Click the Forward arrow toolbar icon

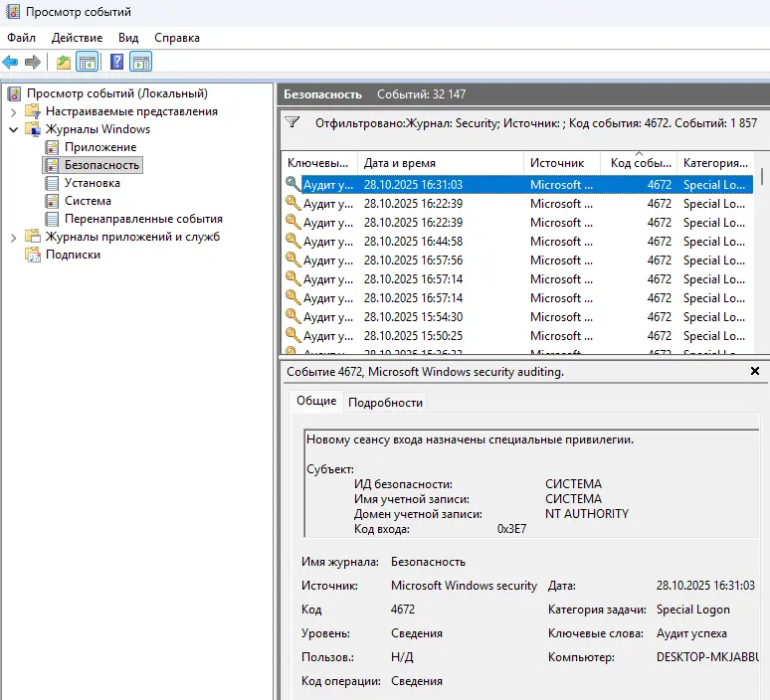33,63
